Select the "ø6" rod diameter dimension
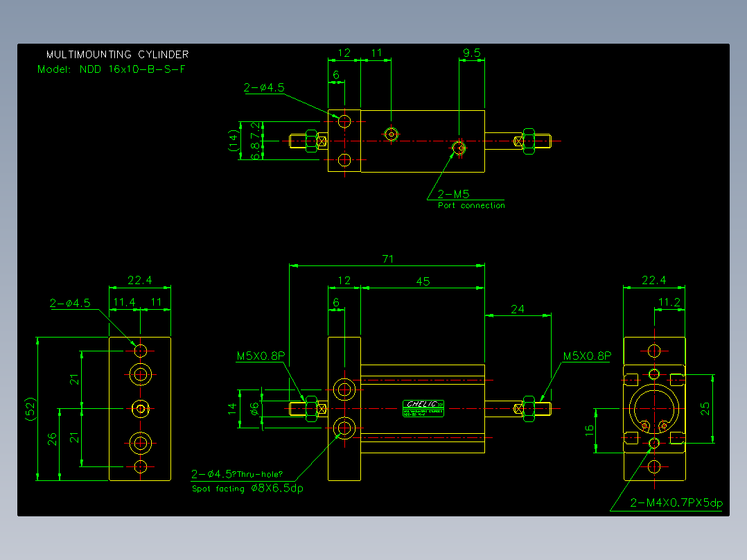 pyautogui.click(x=255, y=408)
